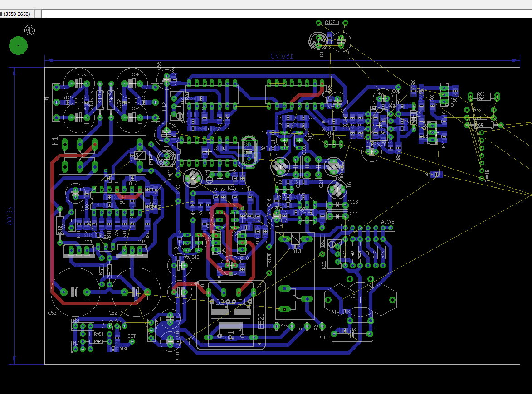Select transistor Q20
The width and height of the screenshot is (532, 394).
point(79,251)
